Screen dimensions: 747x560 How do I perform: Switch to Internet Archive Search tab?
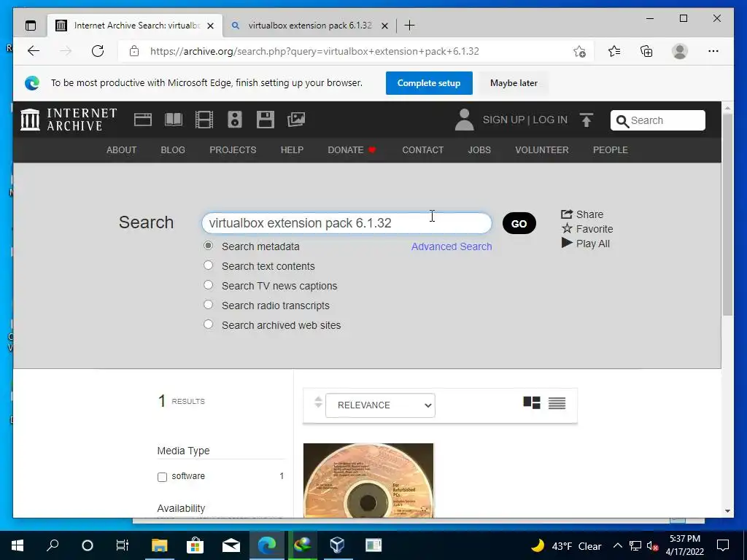pos(135,26)
